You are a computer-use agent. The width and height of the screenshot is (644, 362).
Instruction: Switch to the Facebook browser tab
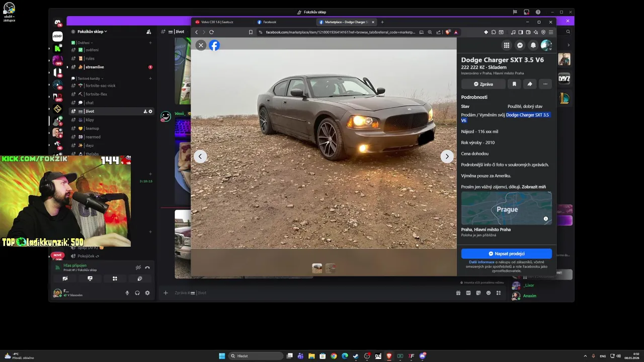(282, 22)
